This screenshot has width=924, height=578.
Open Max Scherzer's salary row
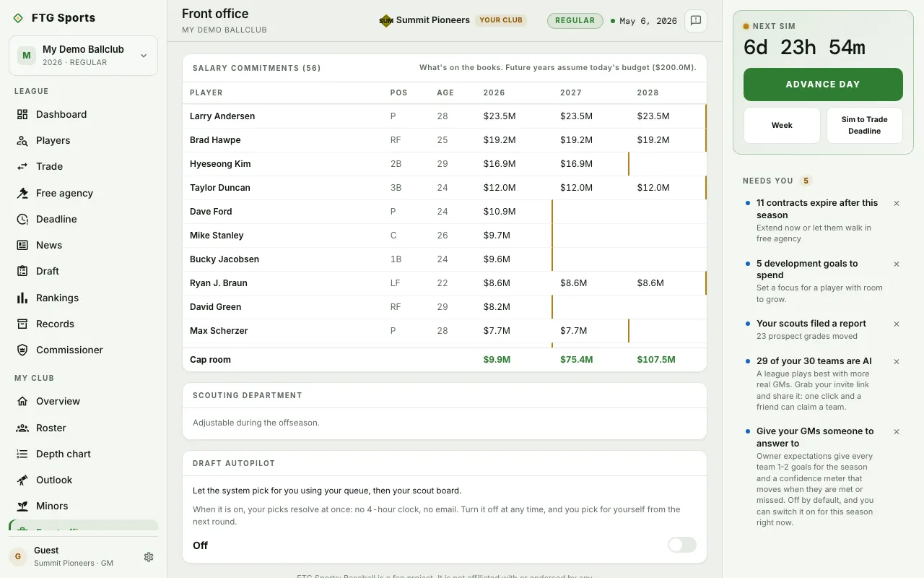(x=445, y=331)
